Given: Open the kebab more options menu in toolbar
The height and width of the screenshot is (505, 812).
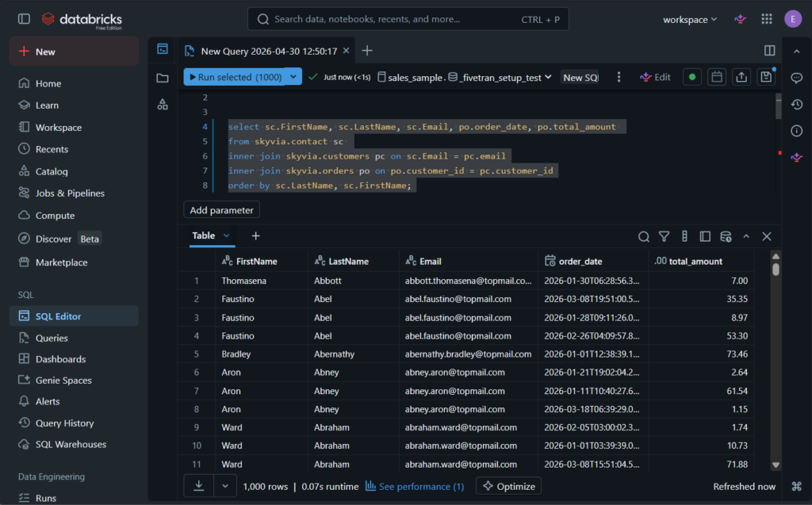Looking at the screenshot, I should 619,77.
